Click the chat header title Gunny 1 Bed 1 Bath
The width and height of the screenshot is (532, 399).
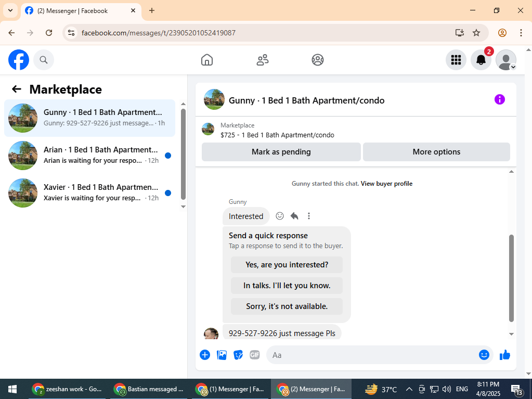(x=306, y=100)
